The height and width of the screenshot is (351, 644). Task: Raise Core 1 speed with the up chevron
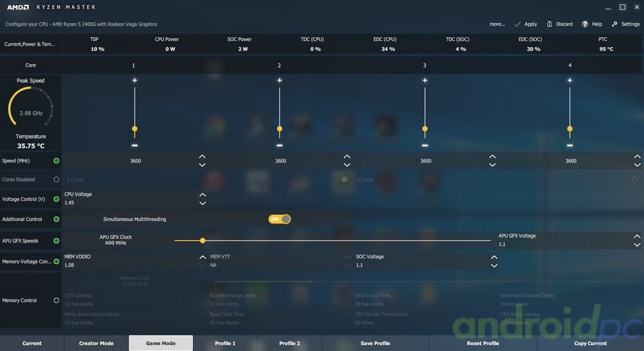(x=202, y=157)
